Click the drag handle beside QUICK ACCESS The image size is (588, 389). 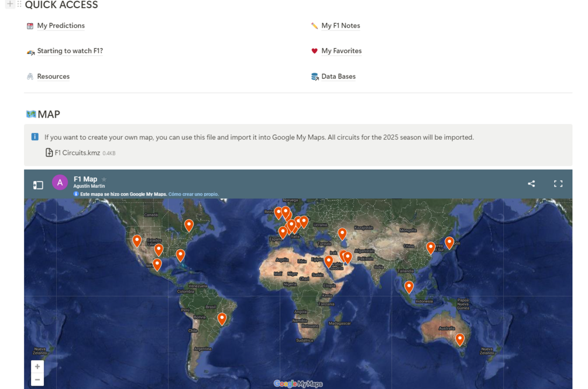pyautogui.click(x=19, y=4)
